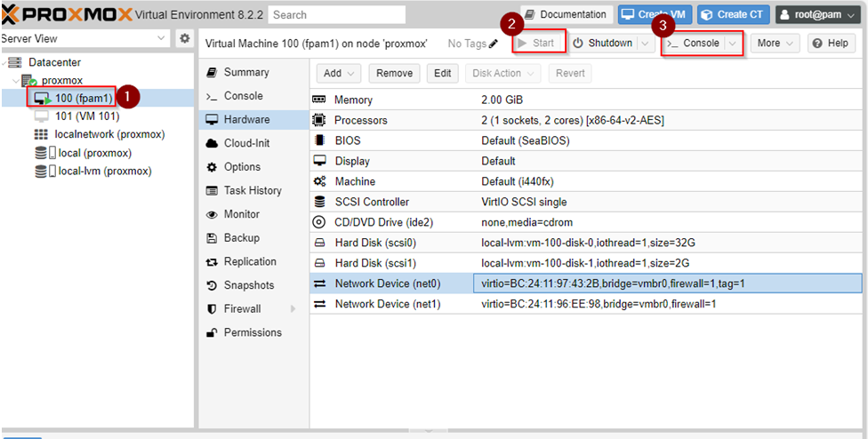Collapse the Datacenter tree node
The height and width of the screenshot is (439, 868).
tap(4, 62)
